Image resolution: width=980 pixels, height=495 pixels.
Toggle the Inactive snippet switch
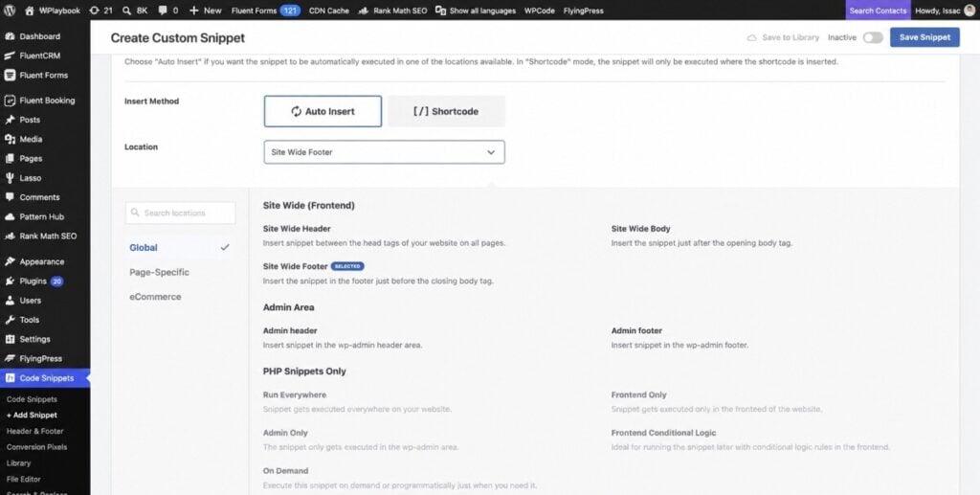pyautogui.click(x=873, y=37)
